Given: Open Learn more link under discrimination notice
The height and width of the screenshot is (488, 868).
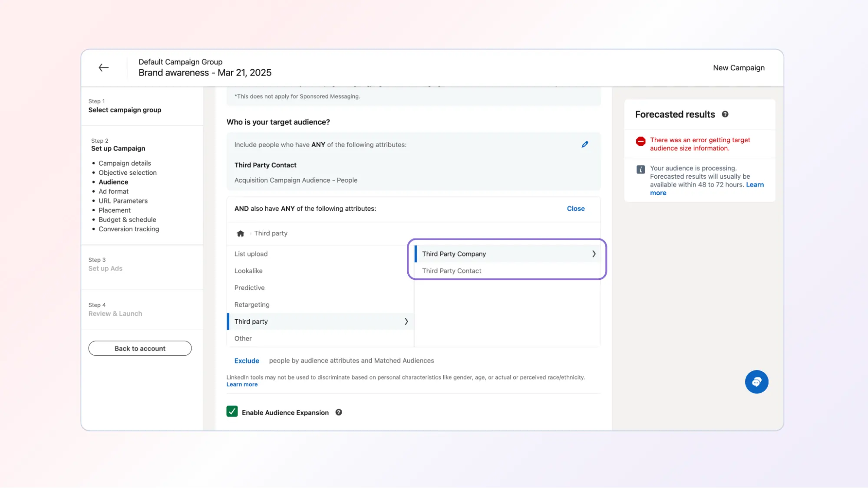Looking at the screenshot, I should tap(242, 385).
